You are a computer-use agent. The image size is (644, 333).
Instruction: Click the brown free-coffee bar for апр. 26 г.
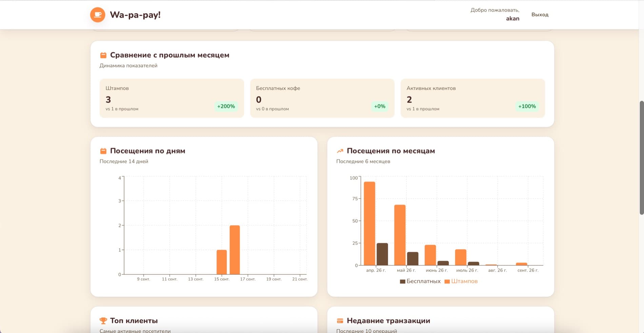pos(382,254)
